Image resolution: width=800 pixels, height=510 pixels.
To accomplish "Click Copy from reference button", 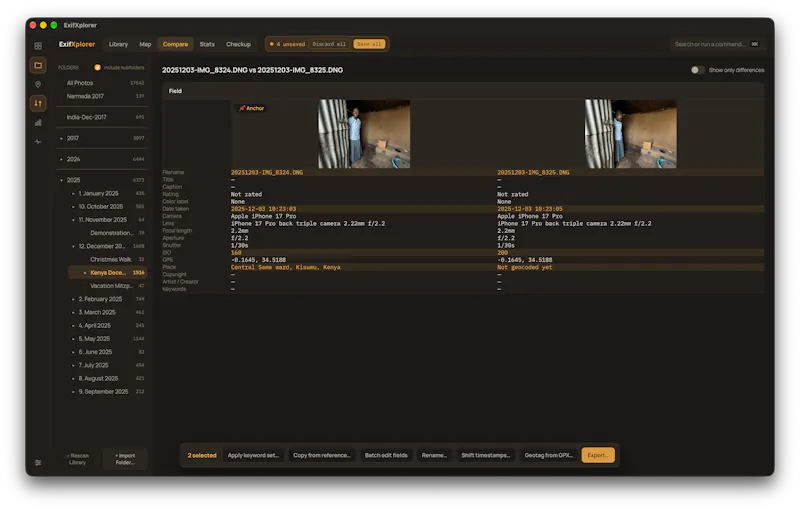I will (x=322, y=455).
